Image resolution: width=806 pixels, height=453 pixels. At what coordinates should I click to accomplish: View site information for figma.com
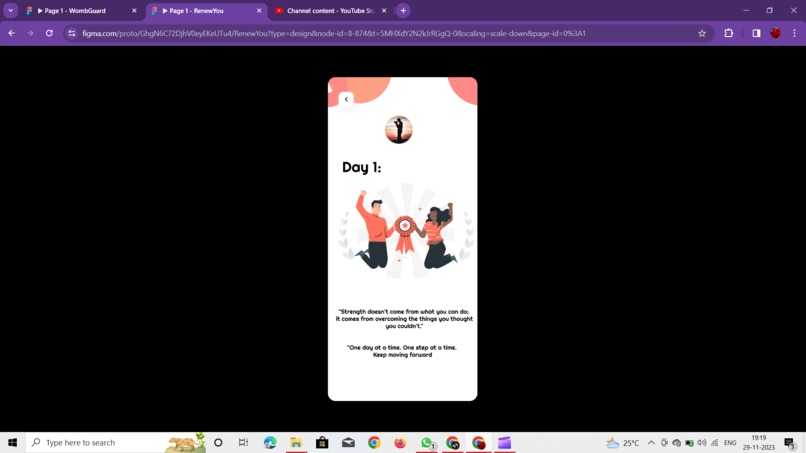[x=72, y=33]
